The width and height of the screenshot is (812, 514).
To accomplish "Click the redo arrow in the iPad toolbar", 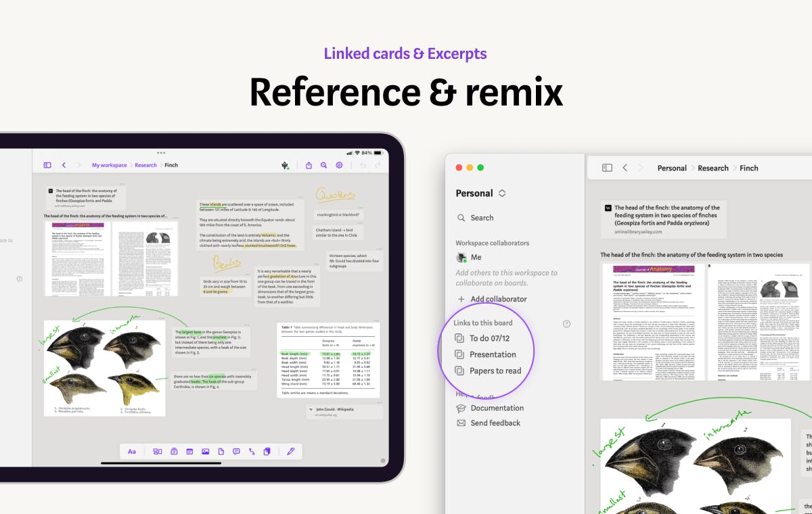I will click(x=378, y=165).
